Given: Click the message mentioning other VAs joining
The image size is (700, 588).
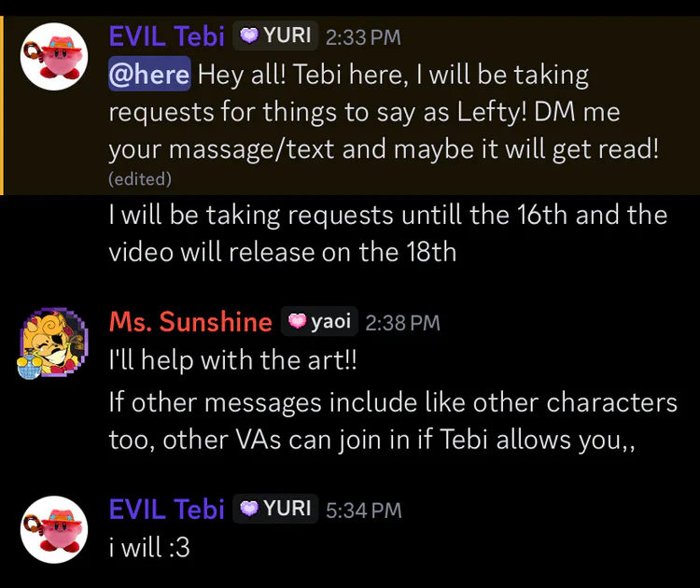Looking at the screenshot, I should pyautogui.click(x=392, y=421).
